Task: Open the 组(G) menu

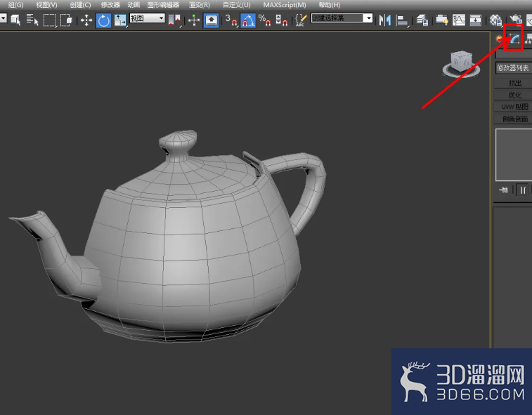Action: click(15, 5)
